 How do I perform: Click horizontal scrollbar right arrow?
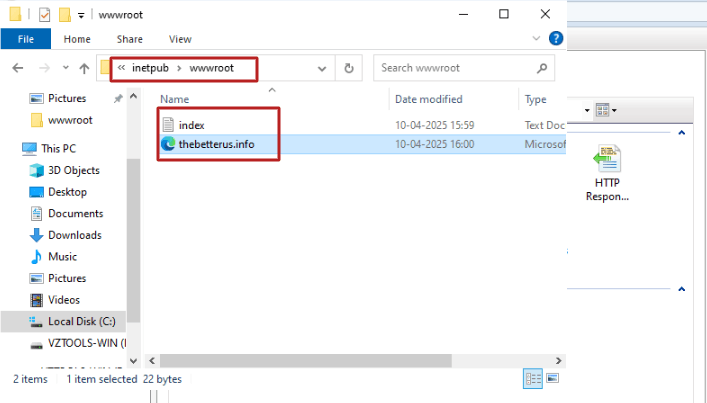point(559,361)
